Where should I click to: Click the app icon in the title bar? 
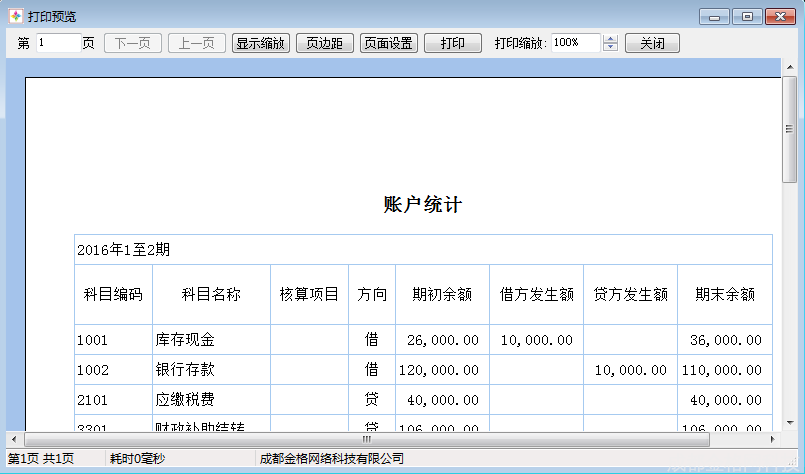click(x=15, y=16)
